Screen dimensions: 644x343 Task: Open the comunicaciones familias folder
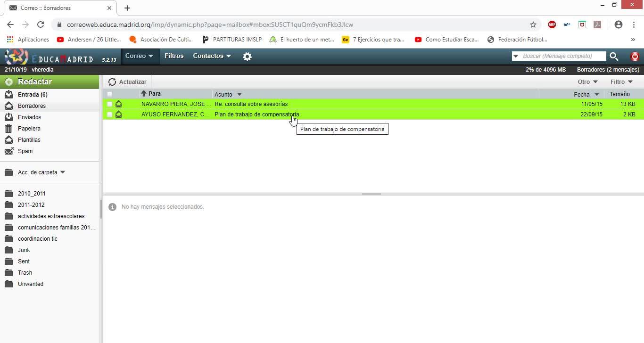click(57, 228)
